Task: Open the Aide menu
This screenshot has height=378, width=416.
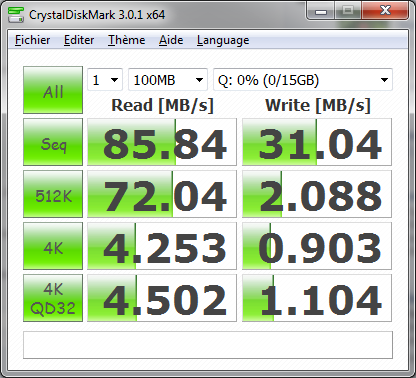Action: tap(171, 40)
